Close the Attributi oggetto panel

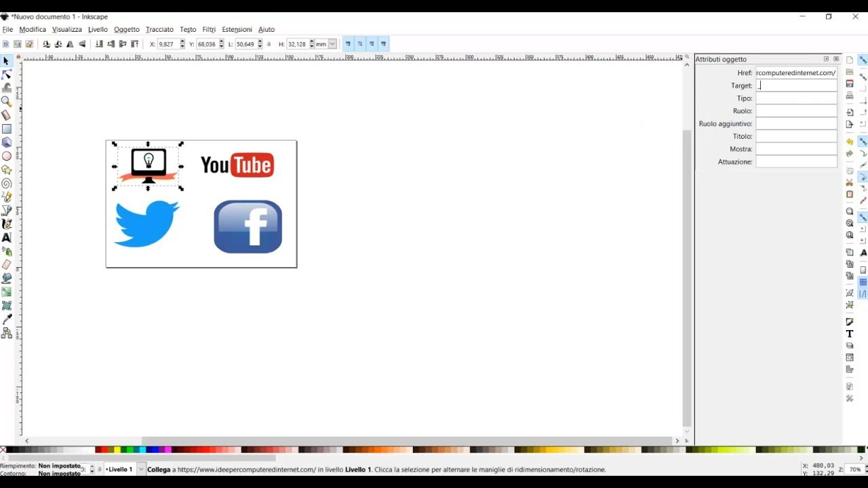[x=836, y=59]
